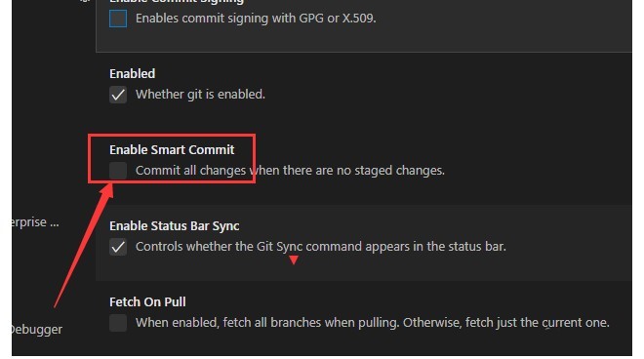644x359 pixels.
Task: Disable the Enable Status Bar Sync checkbox
Action: tap(118, 247)
